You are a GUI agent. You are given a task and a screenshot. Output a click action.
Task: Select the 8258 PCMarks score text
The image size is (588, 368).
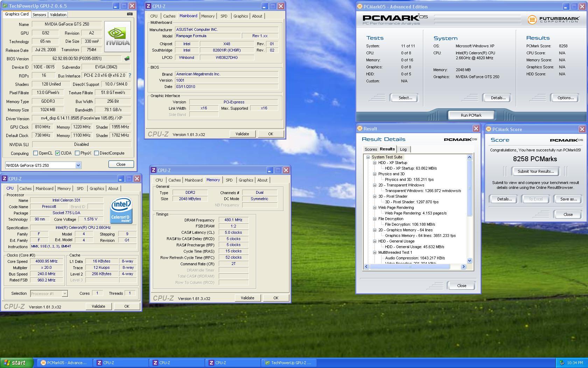tap(535, 159)
